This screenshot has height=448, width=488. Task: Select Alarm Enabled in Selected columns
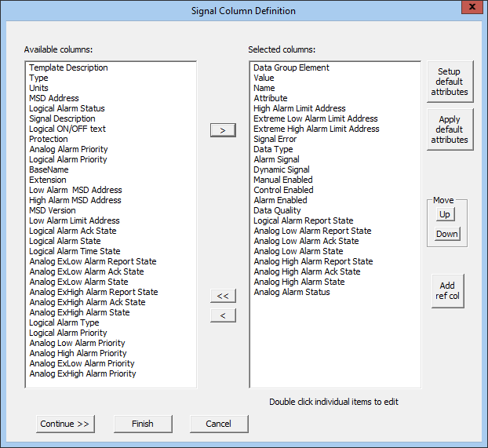click(x=280, y=201)
